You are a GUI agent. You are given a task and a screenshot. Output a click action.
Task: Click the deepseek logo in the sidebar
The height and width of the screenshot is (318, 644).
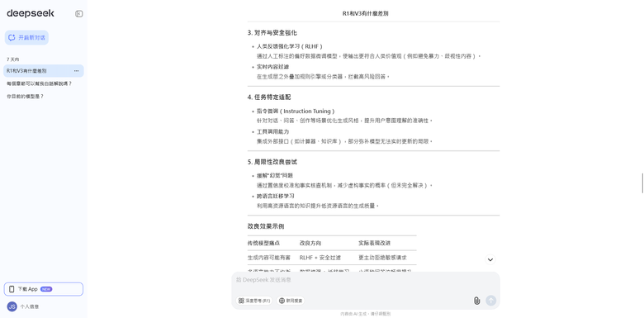(x=31, y=13)
